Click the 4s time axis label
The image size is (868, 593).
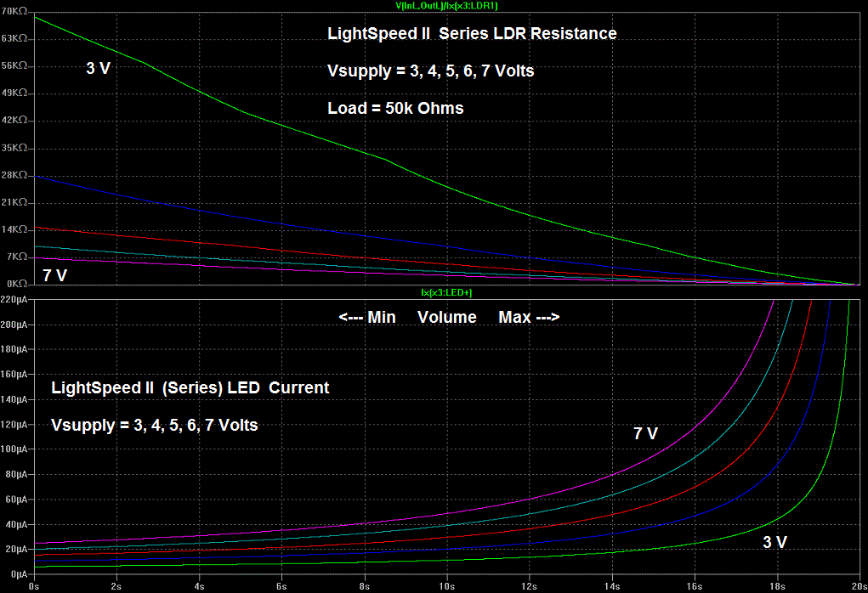199,586
